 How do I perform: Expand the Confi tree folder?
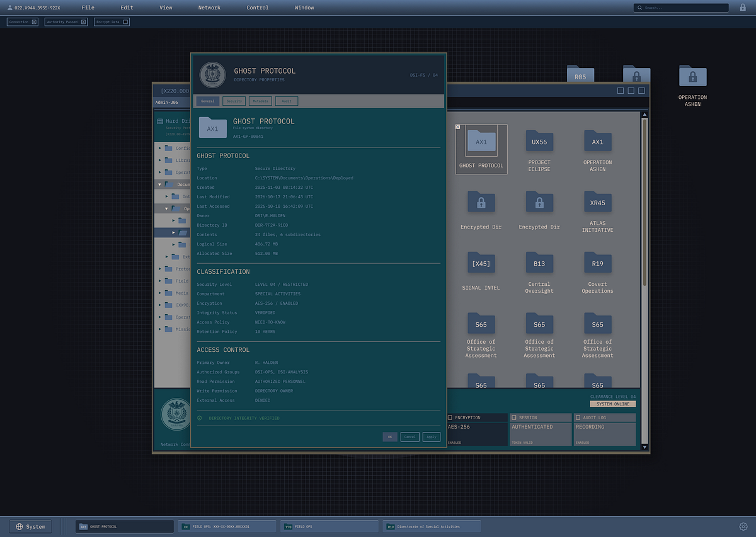[160, 149]
